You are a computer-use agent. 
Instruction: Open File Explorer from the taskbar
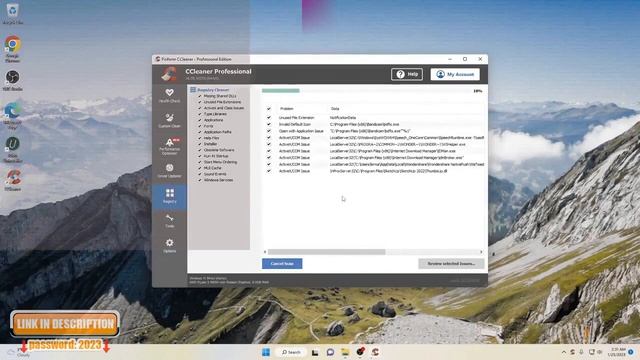[x=345, y=352]
